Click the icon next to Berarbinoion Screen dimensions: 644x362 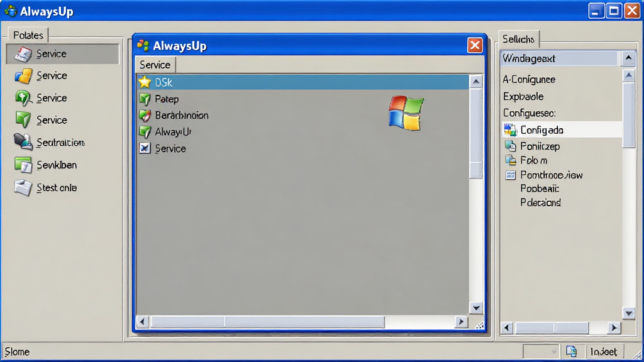pos(145,116)
